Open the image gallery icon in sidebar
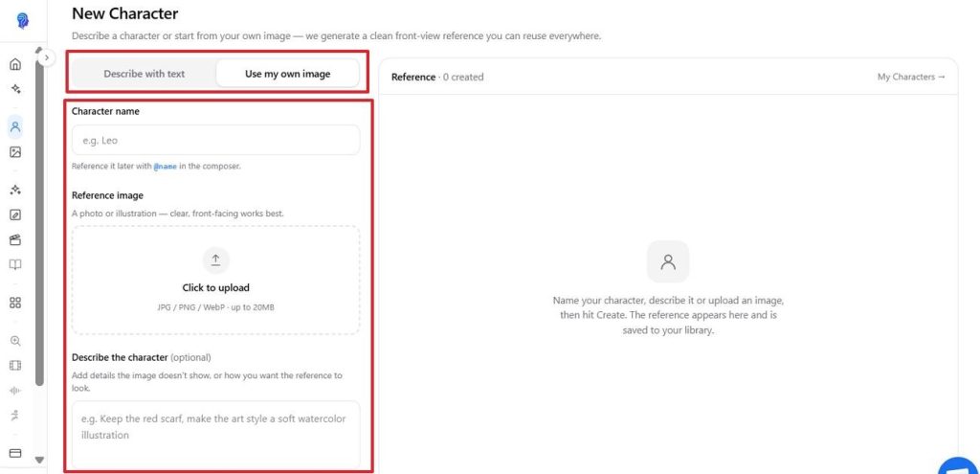The height and width of the screenshot is (474, 980). pyautogui.click(x=15, y=152)
